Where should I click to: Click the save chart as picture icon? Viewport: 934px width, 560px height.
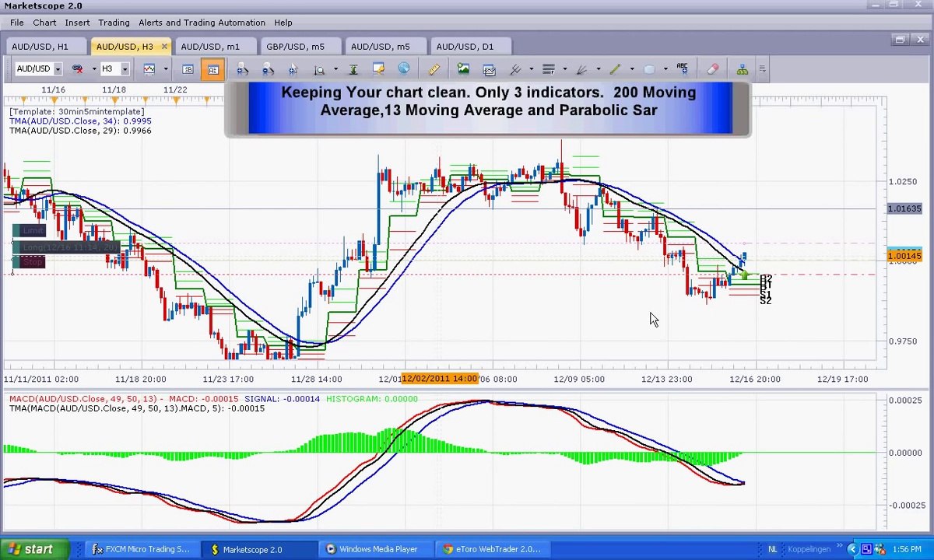(464, 69)
